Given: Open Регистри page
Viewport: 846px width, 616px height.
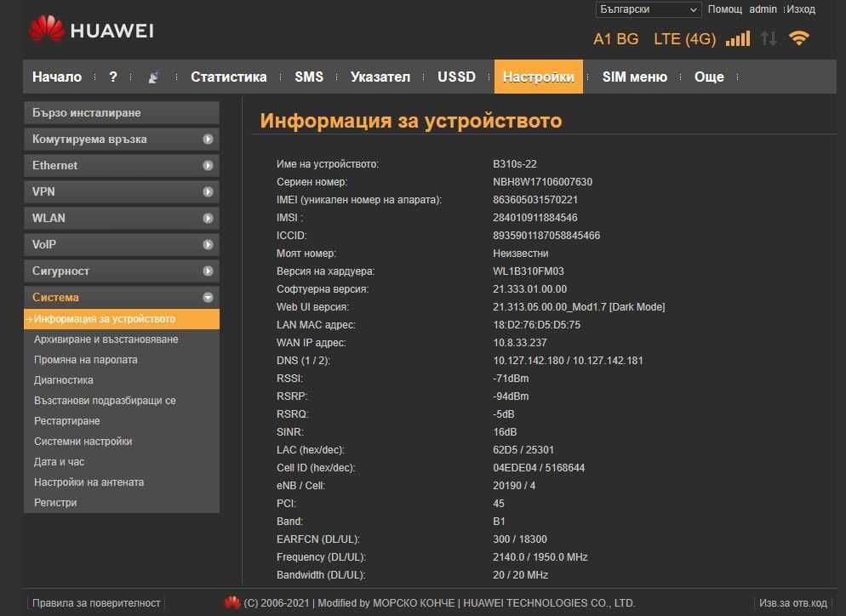Looking at the screenshot, I should click(x=55, y=503).
